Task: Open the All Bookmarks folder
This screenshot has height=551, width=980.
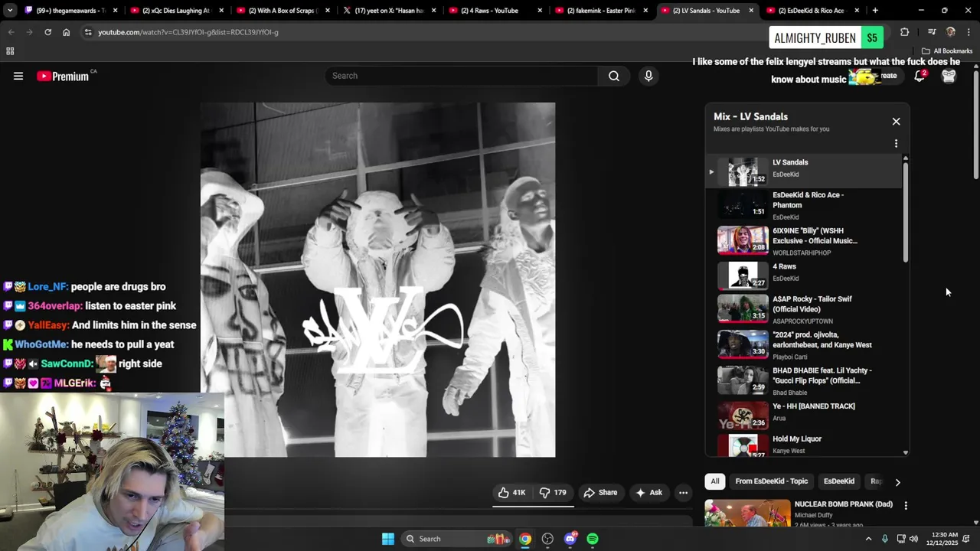Action: coord(947,51)
